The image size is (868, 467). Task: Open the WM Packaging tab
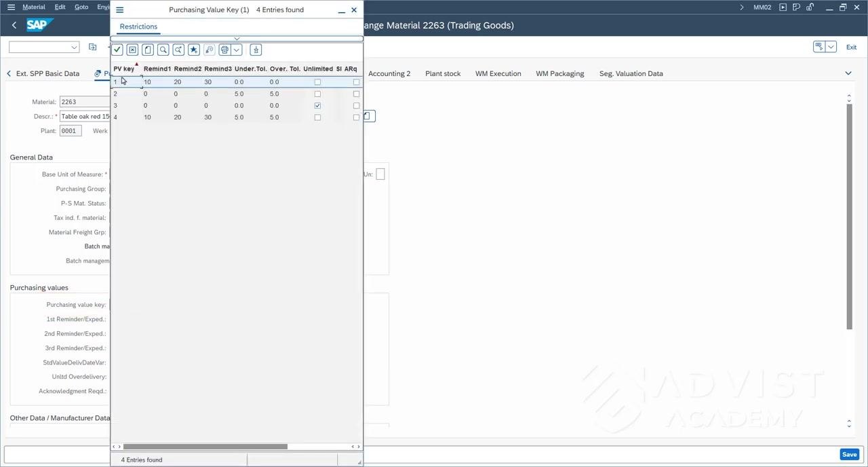pos(559,73)
